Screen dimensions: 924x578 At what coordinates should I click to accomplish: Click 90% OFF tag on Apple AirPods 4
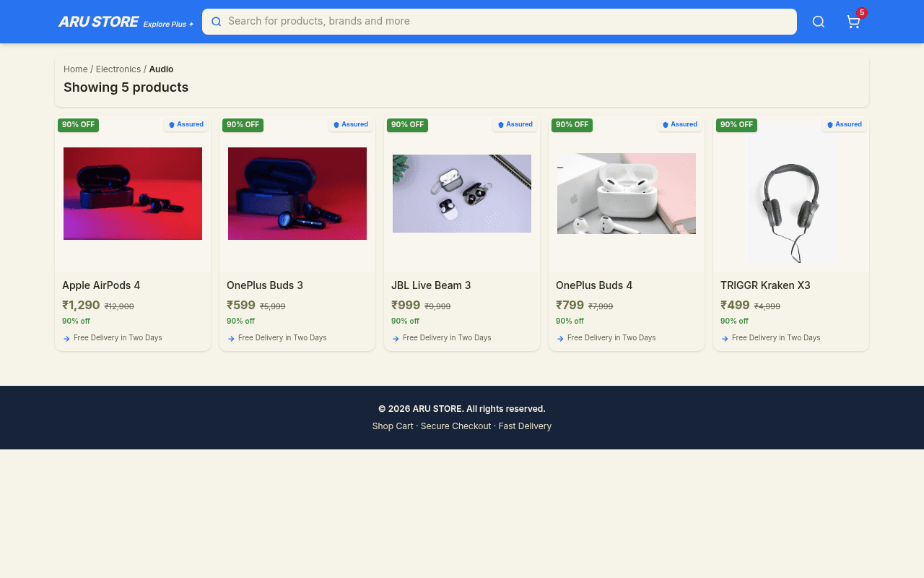tap(78, 125)
